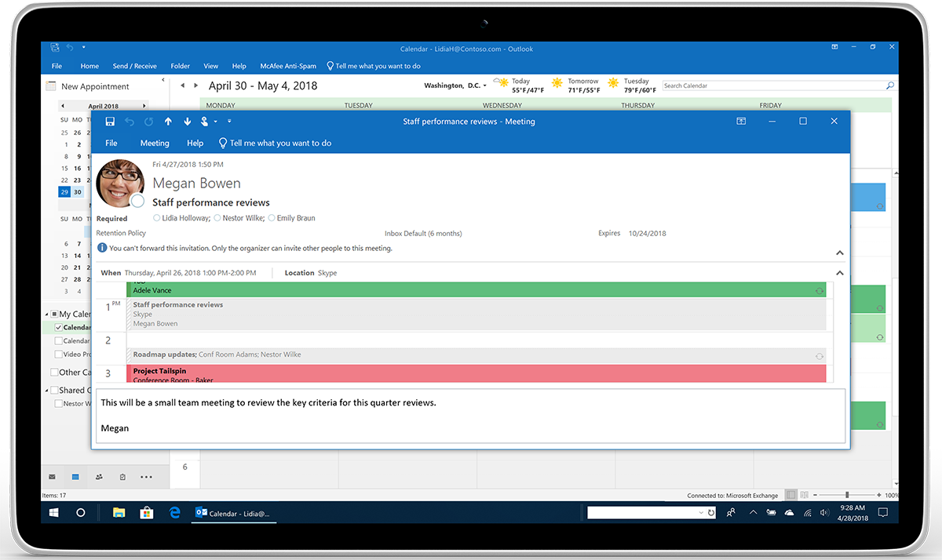Click Tell me what you want to do
The width and height of the screenshot is (942, 560).
pyautogui.click(x=378, y=66)
